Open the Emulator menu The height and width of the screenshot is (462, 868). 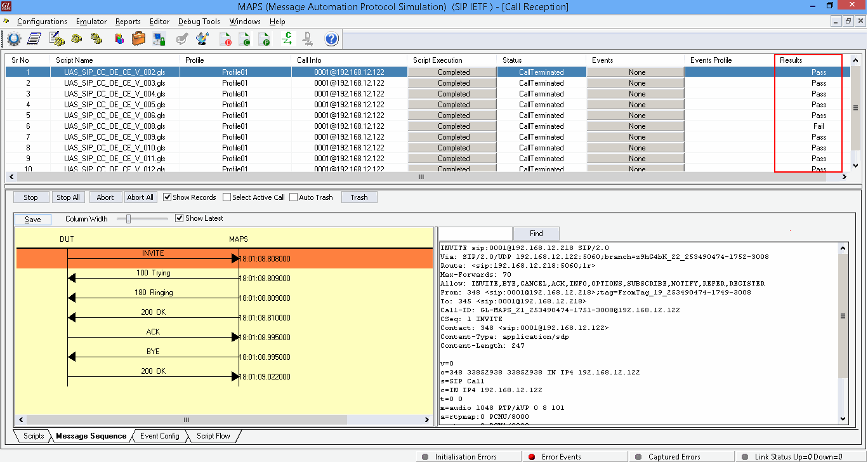click(x=91, y=22)
